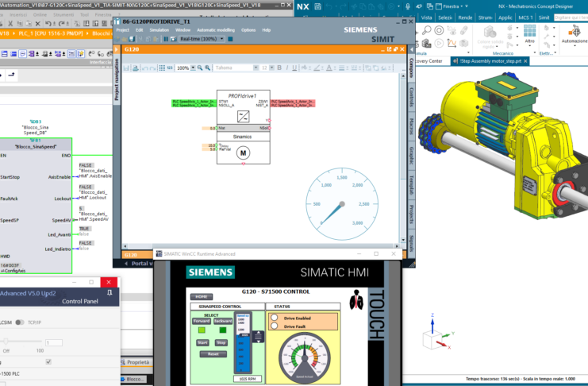The height and width of the screenshot is (386, 588).
Task: Click the Drive Fault indicator circle
Action: point(274,326)
